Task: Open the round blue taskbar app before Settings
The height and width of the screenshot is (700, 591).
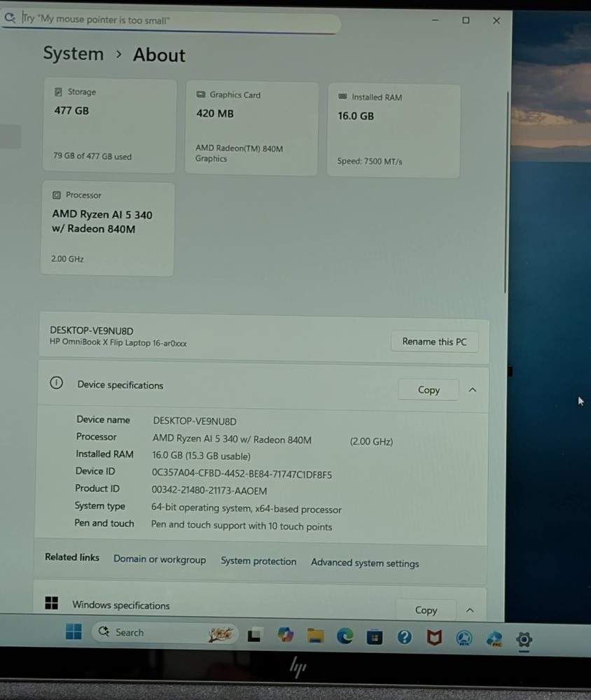Action: click(x=464, y=638)
